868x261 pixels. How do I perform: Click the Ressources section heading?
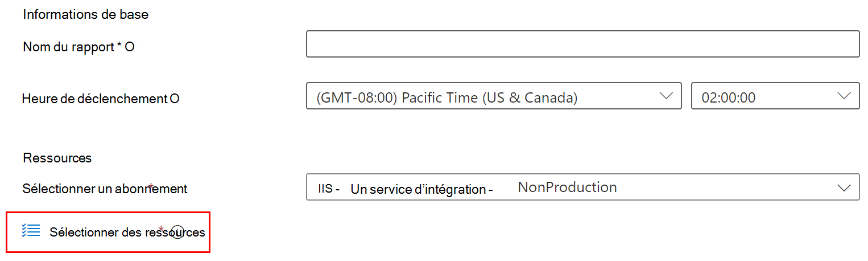coord(57,158)
